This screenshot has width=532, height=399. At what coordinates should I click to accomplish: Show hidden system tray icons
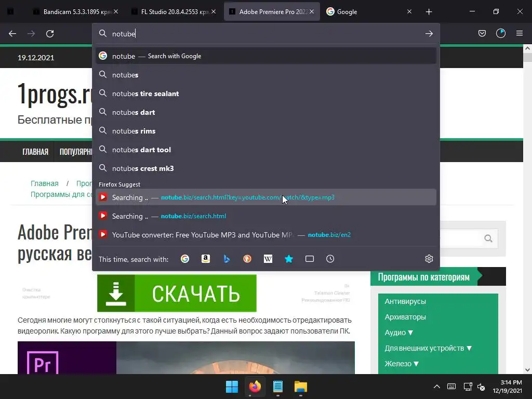(x=437, y=387)
